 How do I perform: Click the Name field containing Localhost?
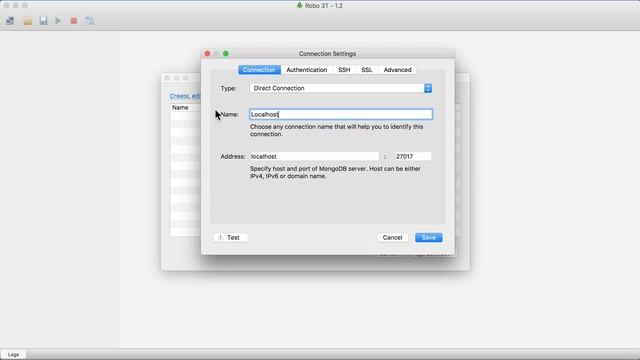tap(341, 114)
